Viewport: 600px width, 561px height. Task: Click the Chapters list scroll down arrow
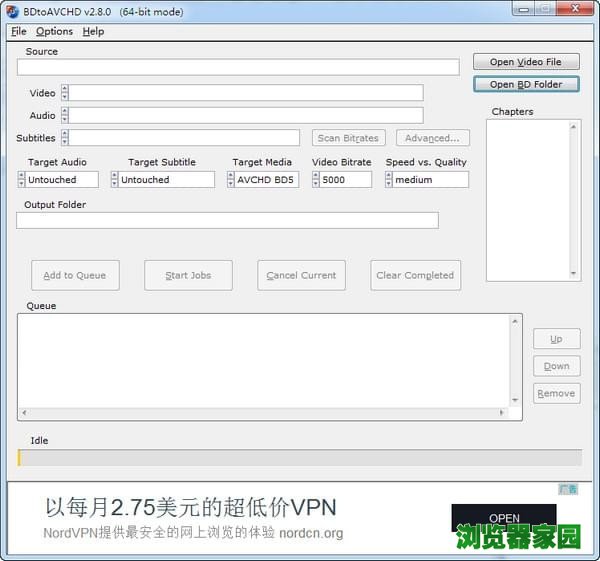pos(574,273)
